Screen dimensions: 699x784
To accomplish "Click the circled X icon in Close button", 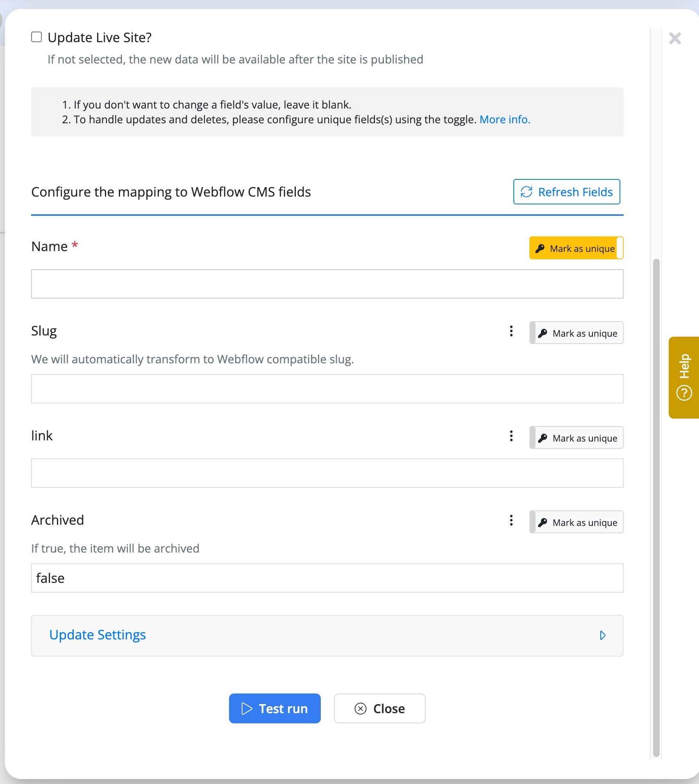I will 360,709.
